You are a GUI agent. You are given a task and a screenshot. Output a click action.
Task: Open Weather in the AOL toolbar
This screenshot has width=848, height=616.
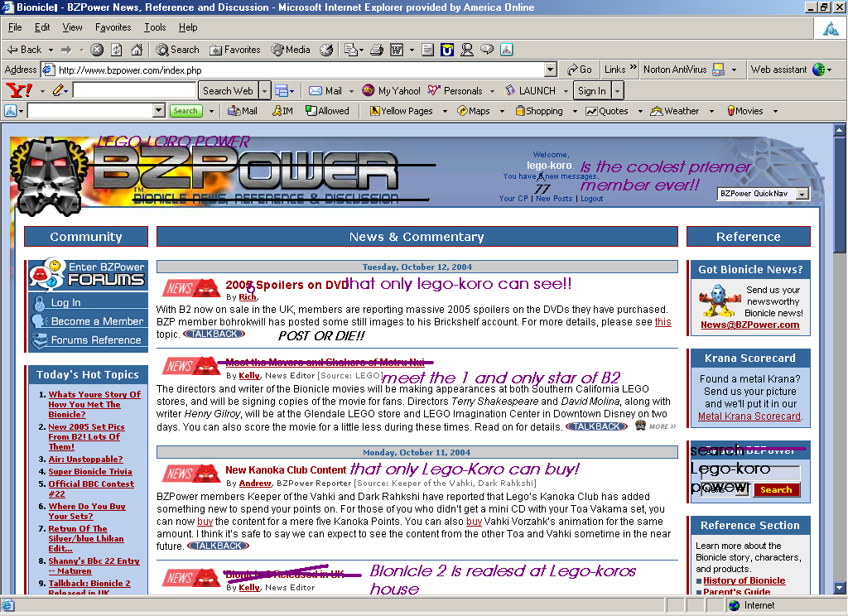(x=675, y=111)
